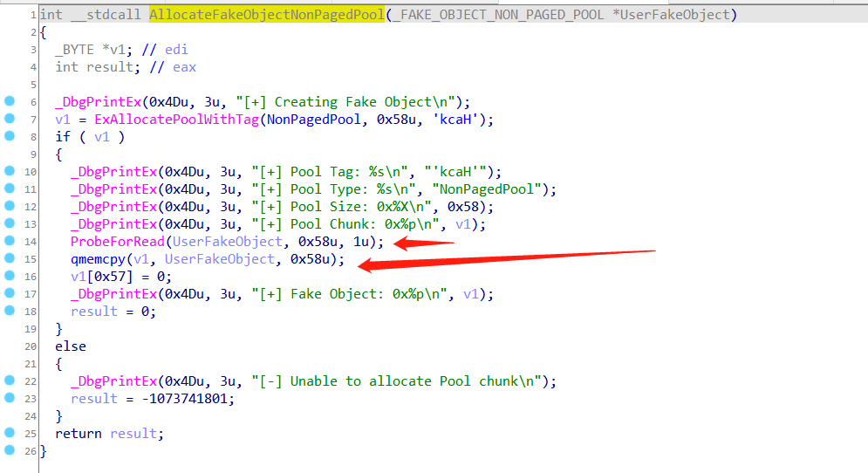Screen dimensions: 868x473
Task: Toggle breakpoint dot on line 16
Action: click(10, 275)
